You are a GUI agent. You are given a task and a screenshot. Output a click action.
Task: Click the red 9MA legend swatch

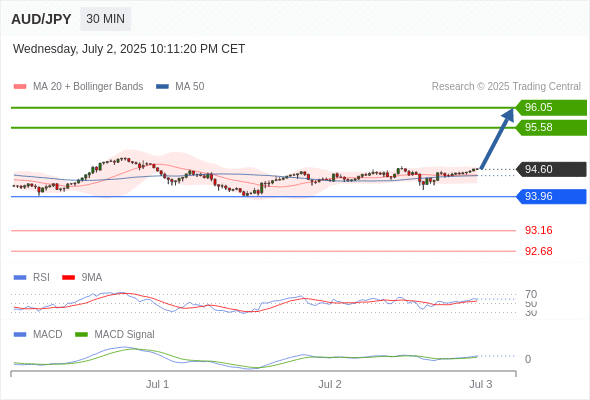pyautogui.click(x=68, y=278)
